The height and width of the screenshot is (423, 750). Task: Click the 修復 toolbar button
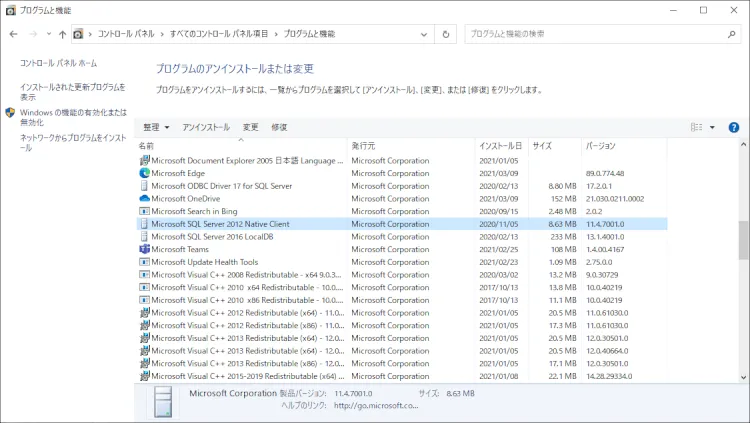point(279,127)
